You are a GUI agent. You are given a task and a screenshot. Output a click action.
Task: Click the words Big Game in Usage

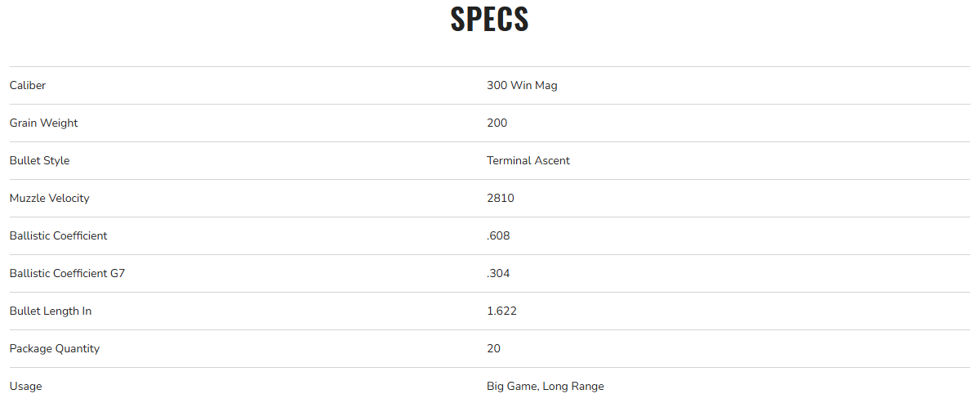[x=513, y=386]
